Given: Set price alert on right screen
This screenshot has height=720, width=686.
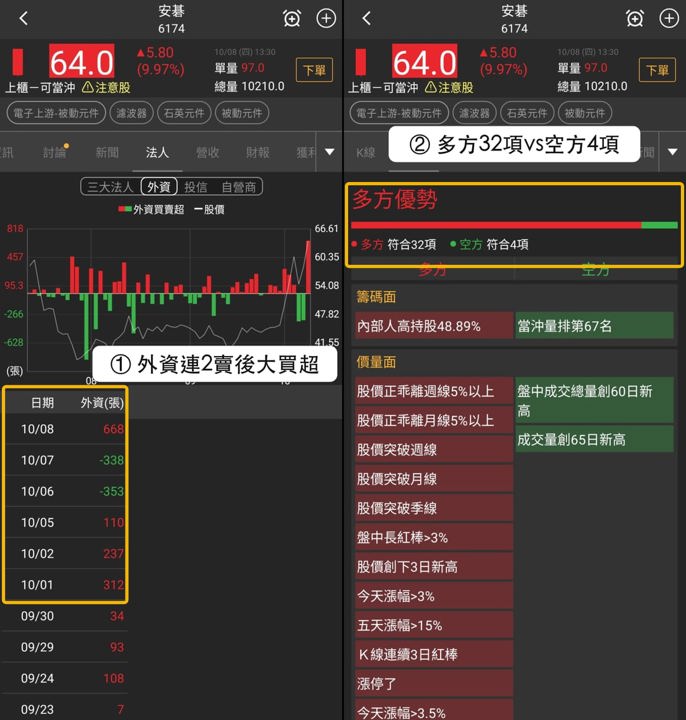Looking at the screenshot, I should pyautogui.click(x=635, y=19).
